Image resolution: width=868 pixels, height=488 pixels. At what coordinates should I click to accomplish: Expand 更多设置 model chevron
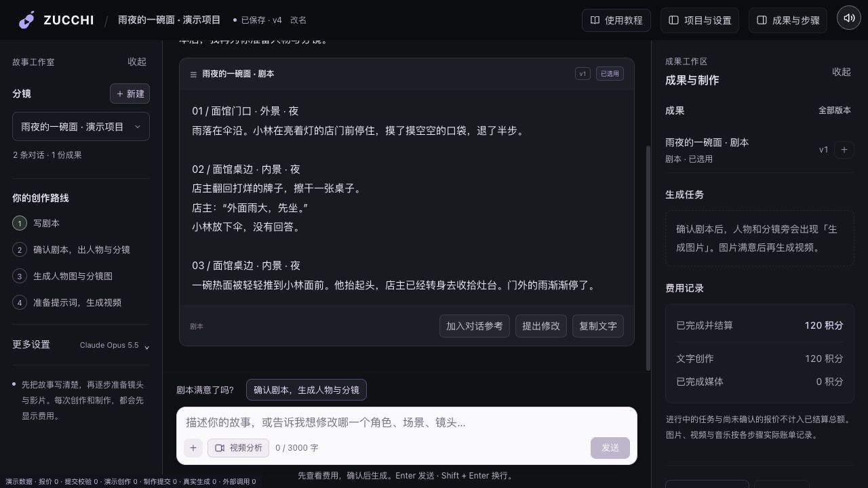tap(147, 346)
